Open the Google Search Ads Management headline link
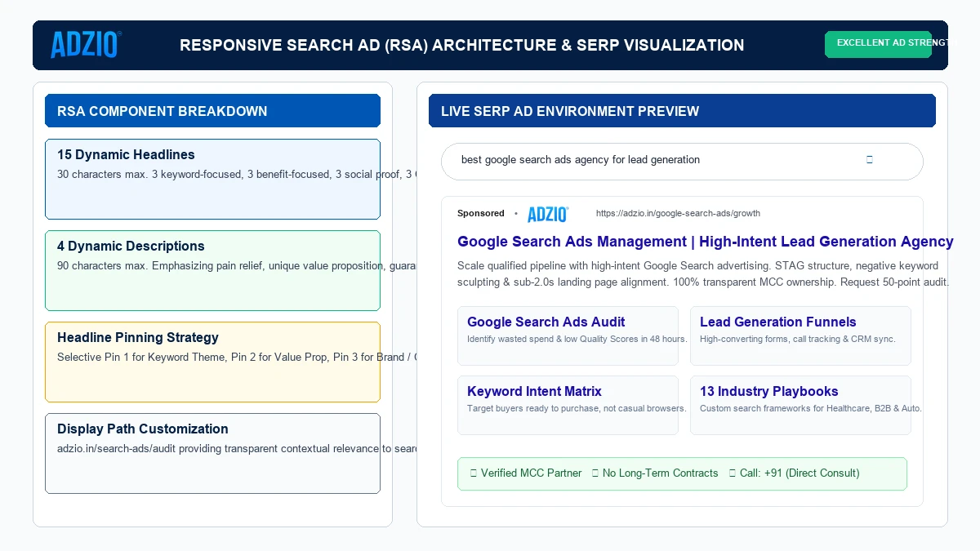Viewport: 980px width, 551px height. point(706,242)
